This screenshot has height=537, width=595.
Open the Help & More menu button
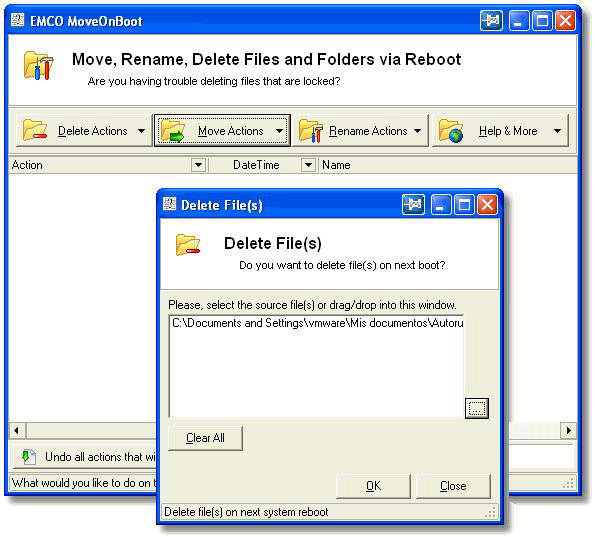[500, 131]
